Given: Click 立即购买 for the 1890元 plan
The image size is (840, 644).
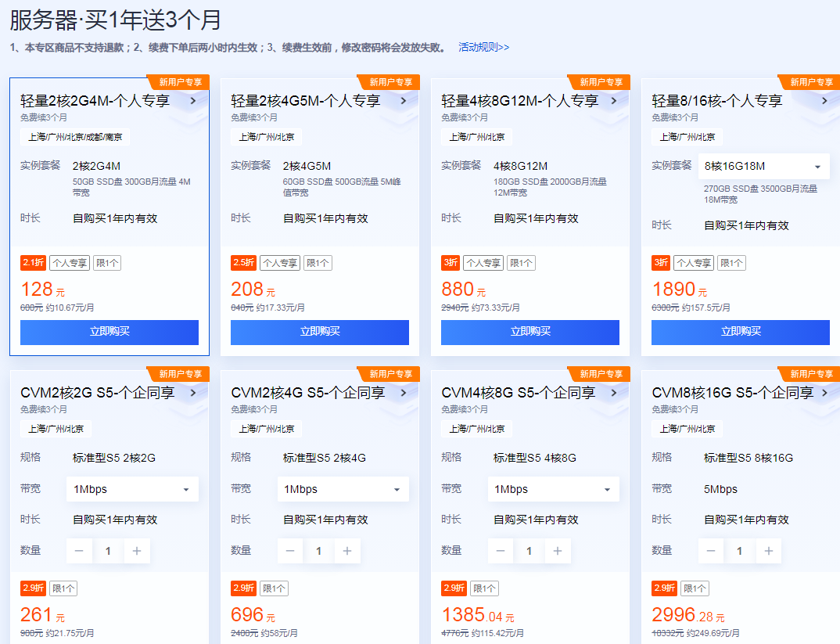Looking at the screenshot, I should coord(741,332).
